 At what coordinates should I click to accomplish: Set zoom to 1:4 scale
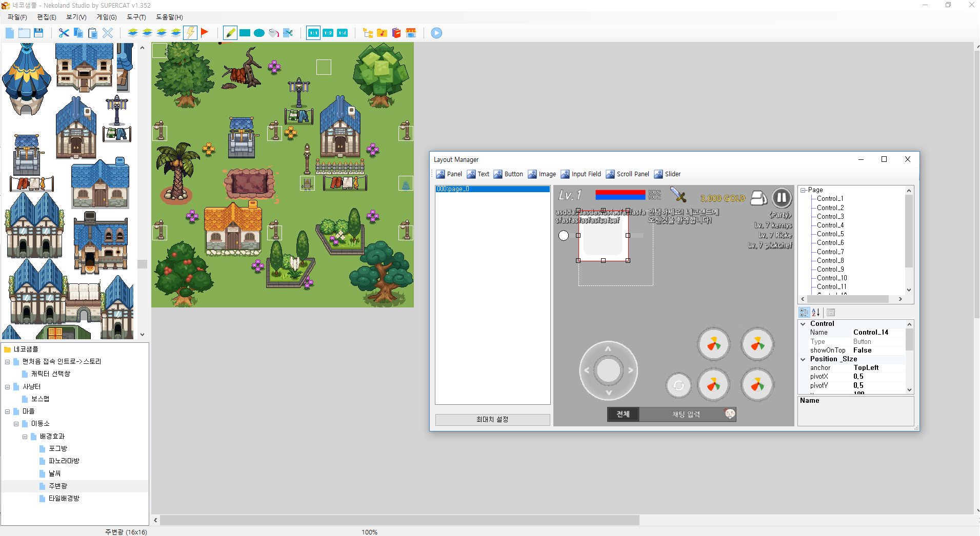coord(343,33)
